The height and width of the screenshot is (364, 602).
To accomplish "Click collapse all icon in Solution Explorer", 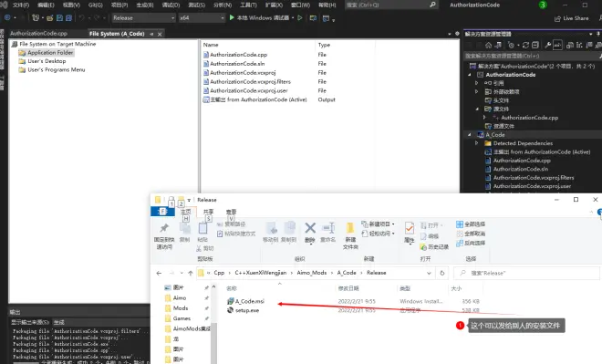I will pyautogui.click(x=535, y=46).
